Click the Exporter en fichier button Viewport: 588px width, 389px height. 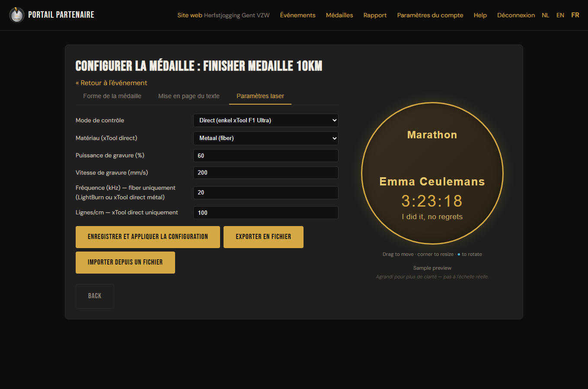263,237
